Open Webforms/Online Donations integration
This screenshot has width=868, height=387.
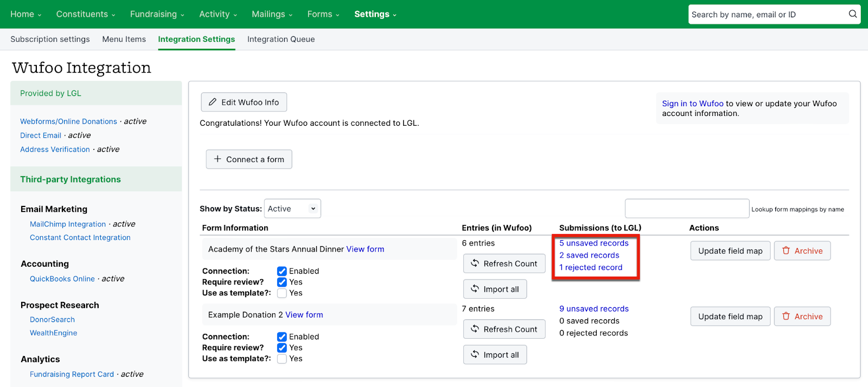click(x=68, y=121)
